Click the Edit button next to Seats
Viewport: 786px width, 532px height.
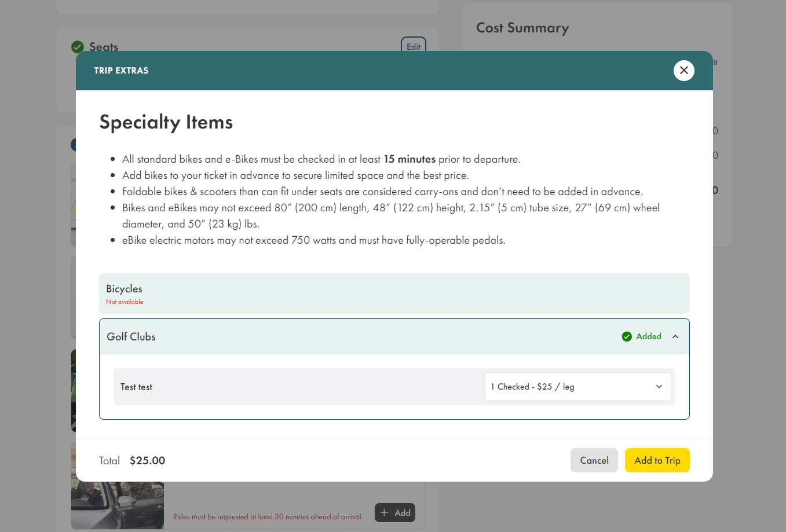tap(413, 46)
